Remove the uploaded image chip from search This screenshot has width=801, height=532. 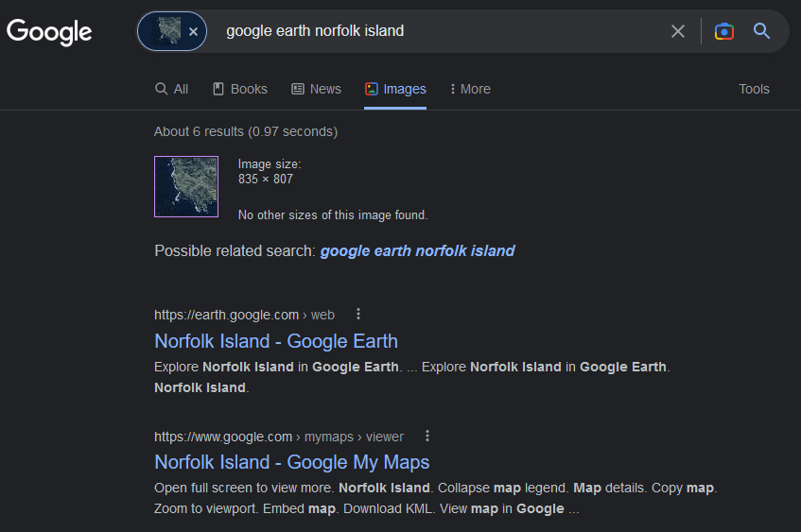click(193, 31)
